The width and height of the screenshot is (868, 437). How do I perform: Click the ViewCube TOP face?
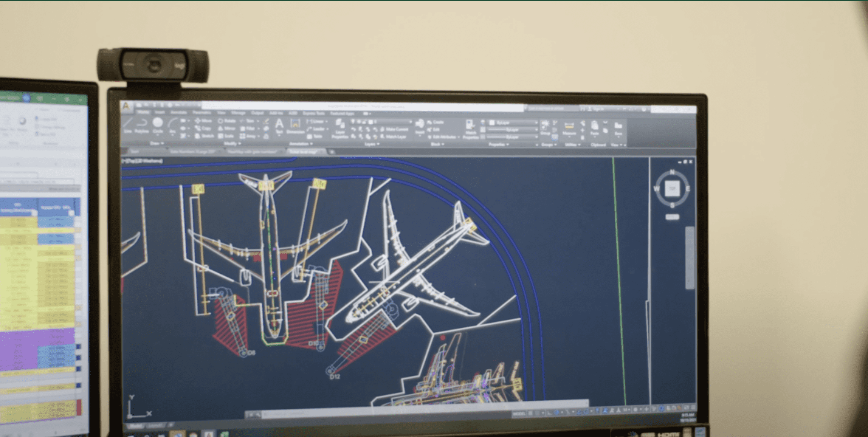pyautogui.click(x=672, y=189)
